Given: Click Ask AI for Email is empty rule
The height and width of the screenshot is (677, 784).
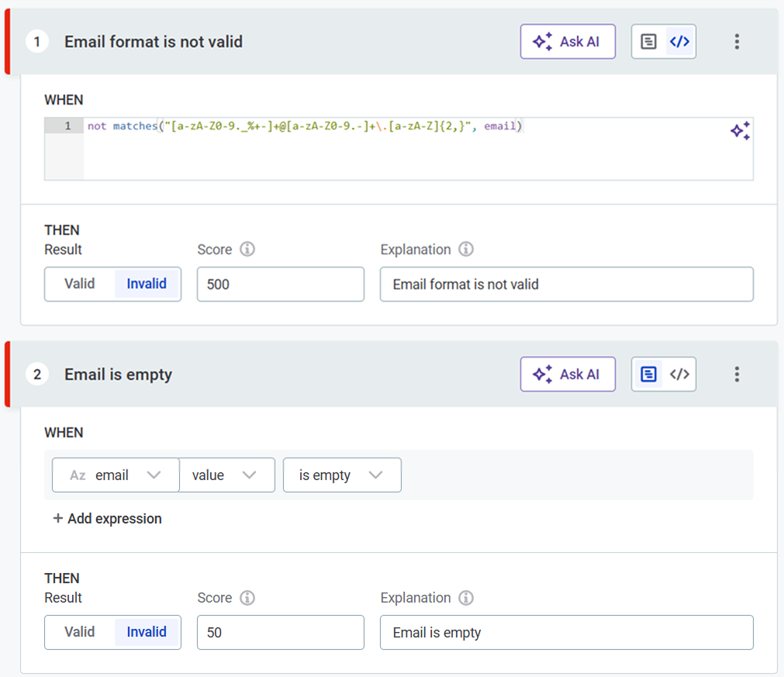Looking at the screenshot, I should 568,375.
